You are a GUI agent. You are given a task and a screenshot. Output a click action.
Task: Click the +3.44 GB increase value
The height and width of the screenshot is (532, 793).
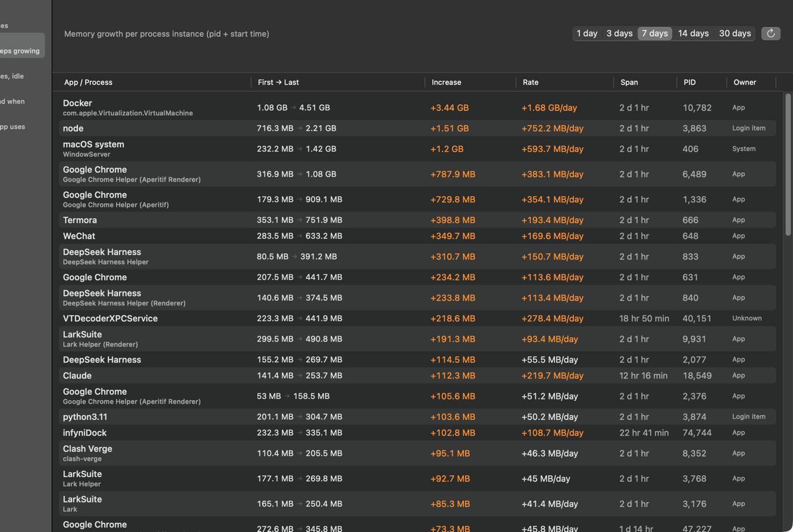[x=449, y=108]
